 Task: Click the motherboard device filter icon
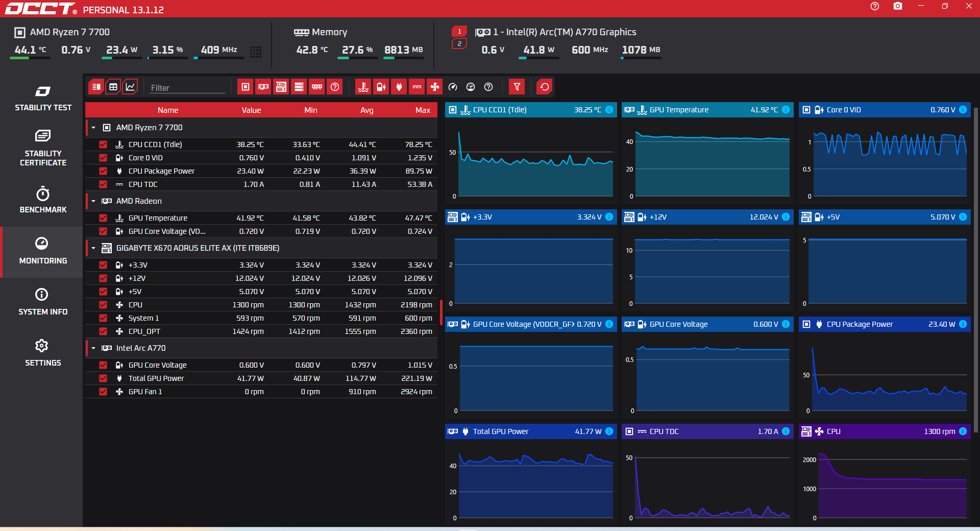[281, 87]
